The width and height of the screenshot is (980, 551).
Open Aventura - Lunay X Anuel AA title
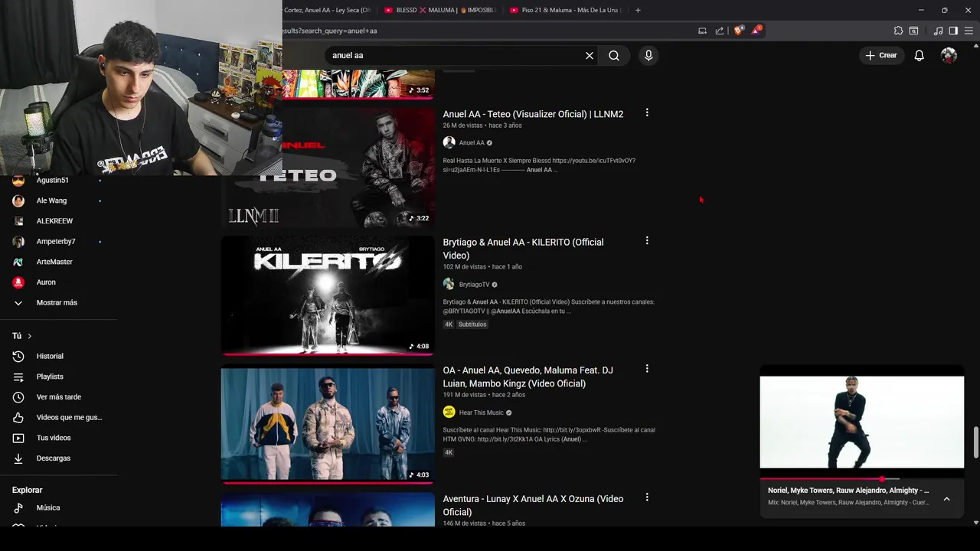532,505
